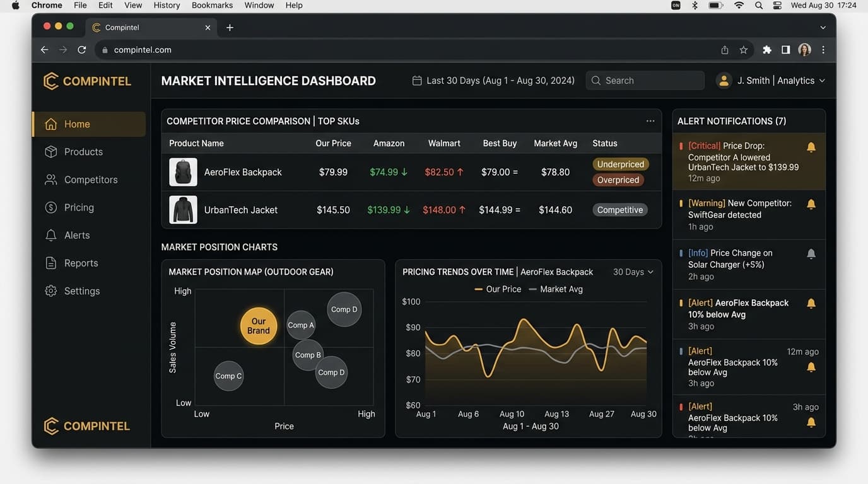The height and width of the screenshot is (484, 868).
Task: Click the three-dot options on price comparison
Action: coord(650,121)
